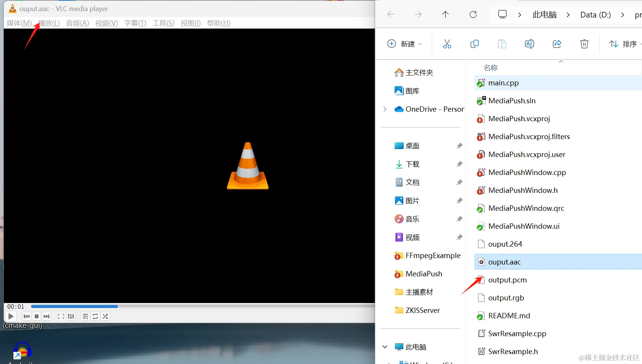Open the 视图(I) menu in VLC
642x364 pixels.
tap(191, 23)
